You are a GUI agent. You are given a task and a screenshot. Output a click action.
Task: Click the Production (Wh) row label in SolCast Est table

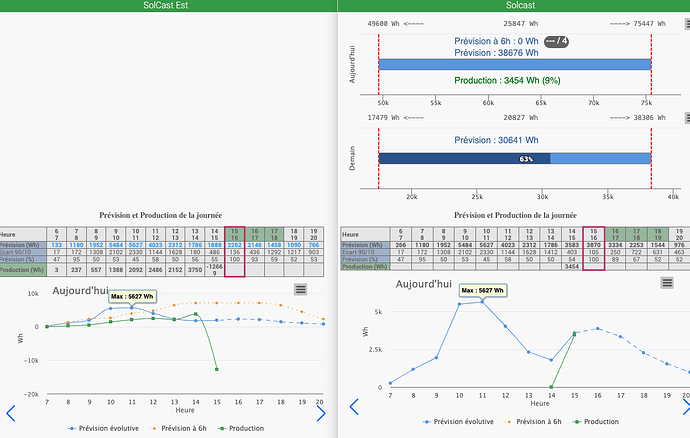click(x=22, y=270)
